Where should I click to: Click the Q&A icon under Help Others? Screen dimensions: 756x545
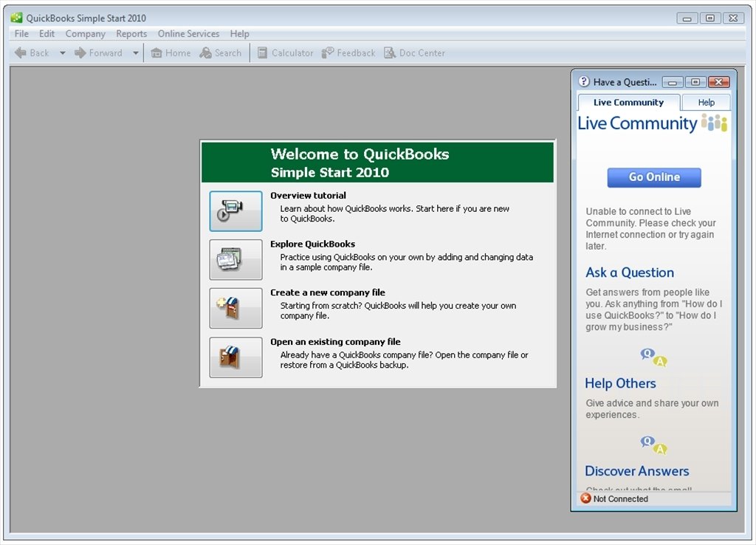point(654,445)
